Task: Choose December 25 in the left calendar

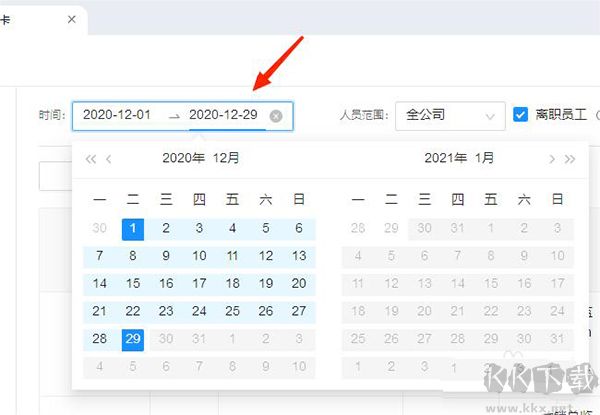Action: click(233, 311)
